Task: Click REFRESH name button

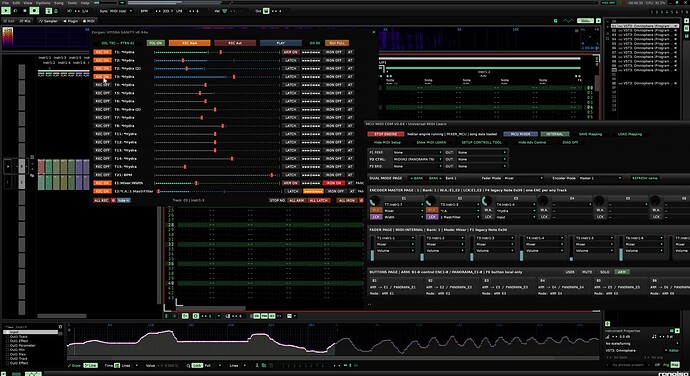Action: [x=645, y=178]
